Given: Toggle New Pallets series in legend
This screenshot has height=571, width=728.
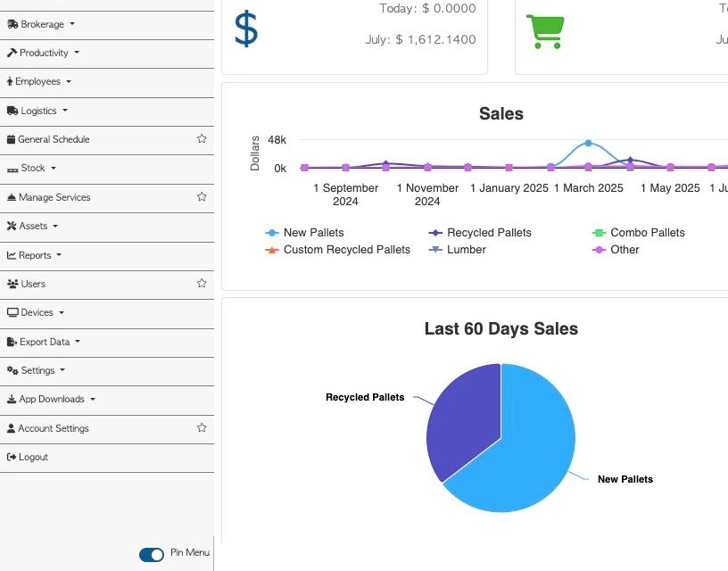Looking at the screenshot, I should tap(304, 233).
